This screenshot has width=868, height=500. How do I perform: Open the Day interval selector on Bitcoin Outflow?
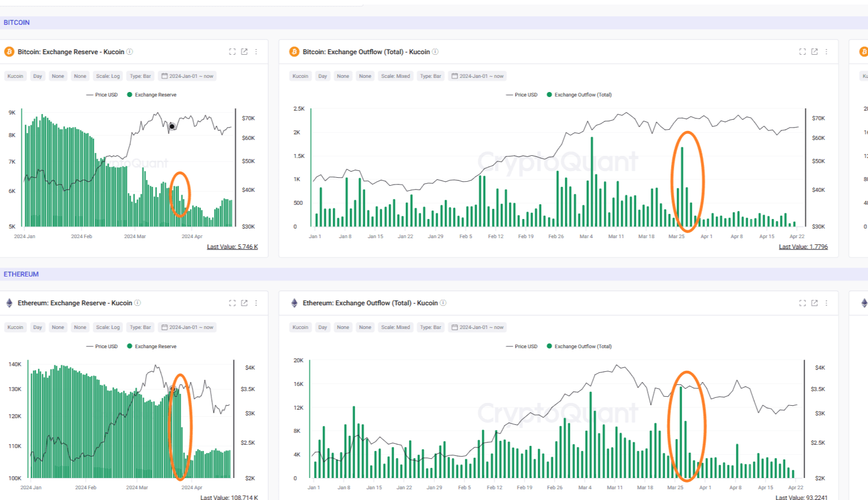tap(322, 76)
